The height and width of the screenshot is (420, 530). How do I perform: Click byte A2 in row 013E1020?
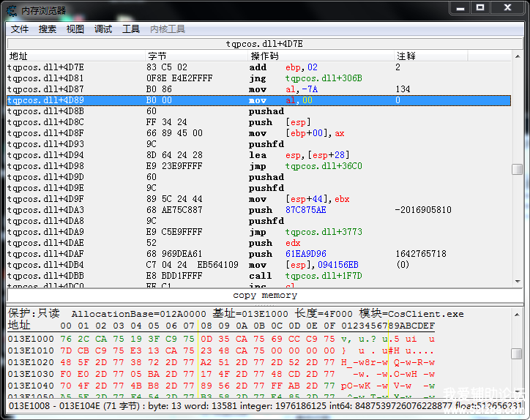tap(206, 362)
